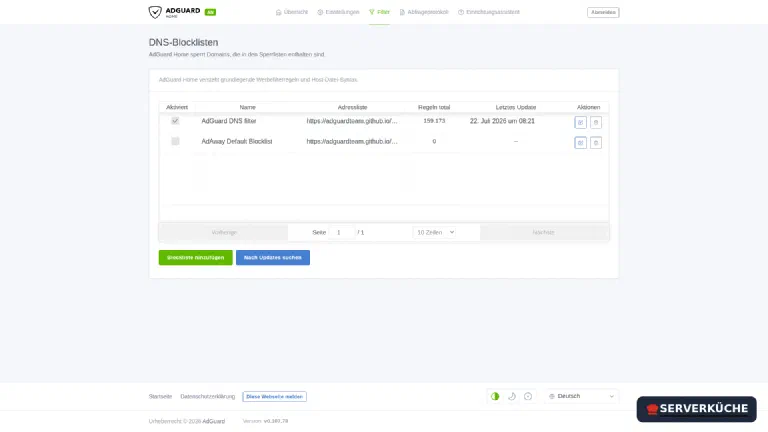The width and height of the screenshot is (768, 432).
Task: Click the AdAway Default Blocklist name
Action: [x=237, y=141]
